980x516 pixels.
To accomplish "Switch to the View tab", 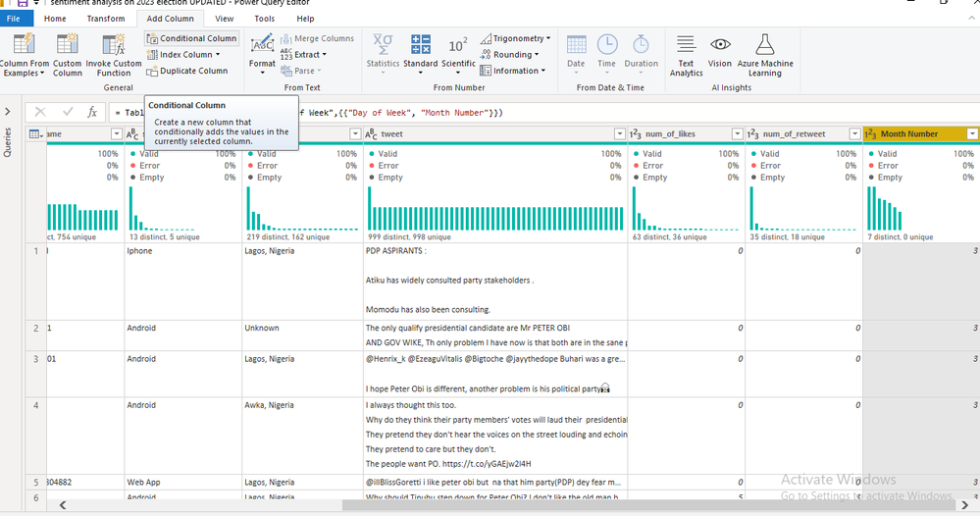I will [x=224, y=19].
